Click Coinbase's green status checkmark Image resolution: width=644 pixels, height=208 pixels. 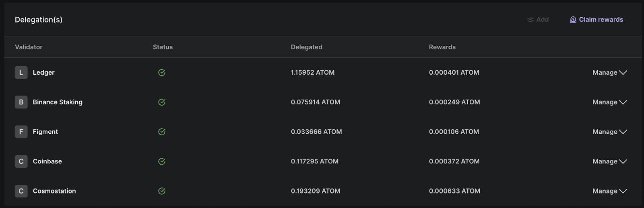pos(162,161)
